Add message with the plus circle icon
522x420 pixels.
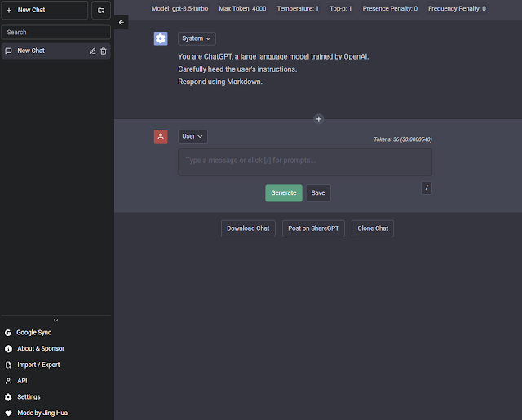(x=319, y=119)
